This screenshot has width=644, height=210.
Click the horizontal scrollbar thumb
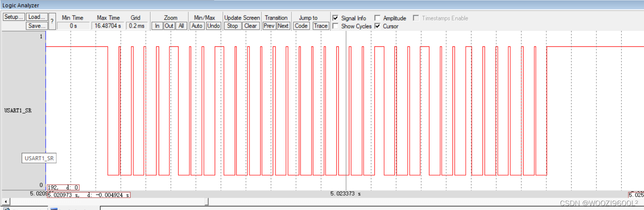point(207,202)
